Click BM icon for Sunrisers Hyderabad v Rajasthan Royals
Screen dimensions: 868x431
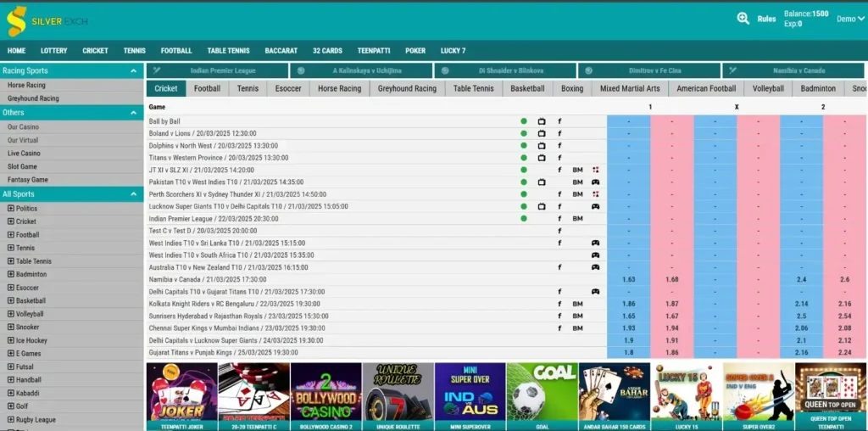(577, 316)
